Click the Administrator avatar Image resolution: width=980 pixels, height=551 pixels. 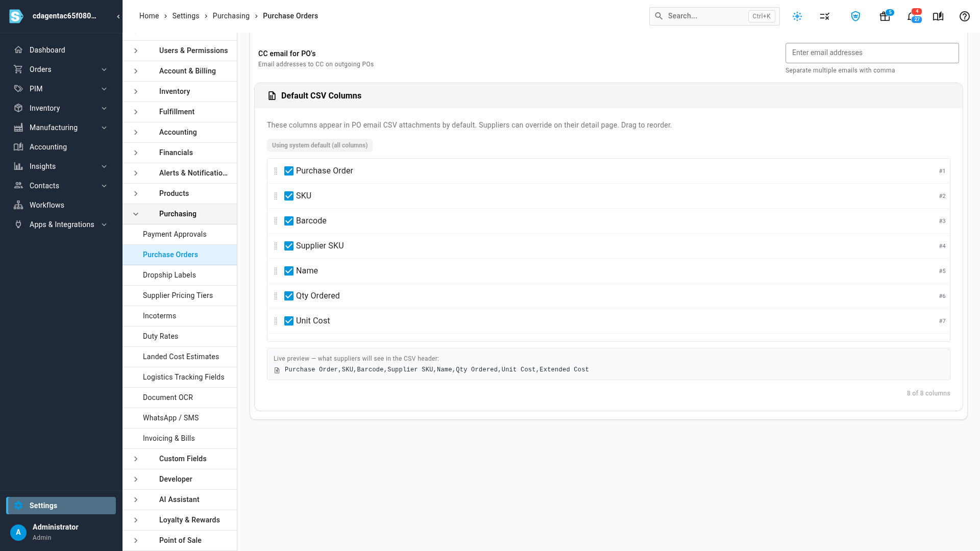(x=18, y=532)
